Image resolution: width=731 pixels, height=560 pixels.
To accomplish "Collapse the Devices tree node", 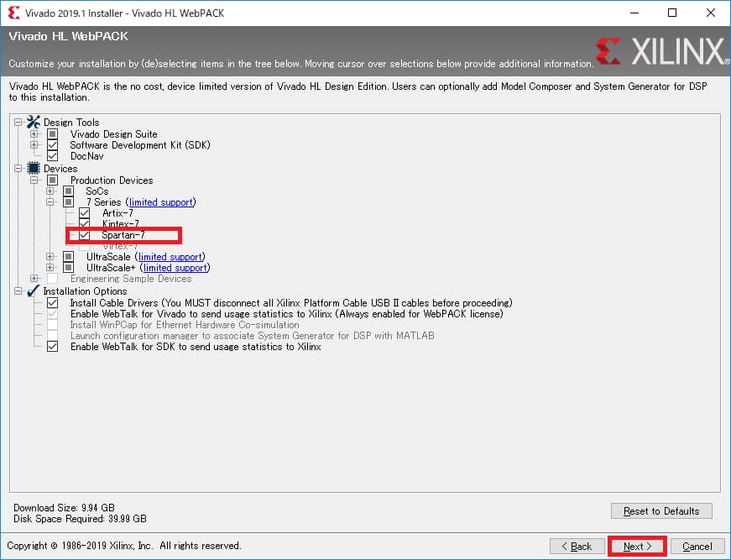I will [x=18, y=168].
